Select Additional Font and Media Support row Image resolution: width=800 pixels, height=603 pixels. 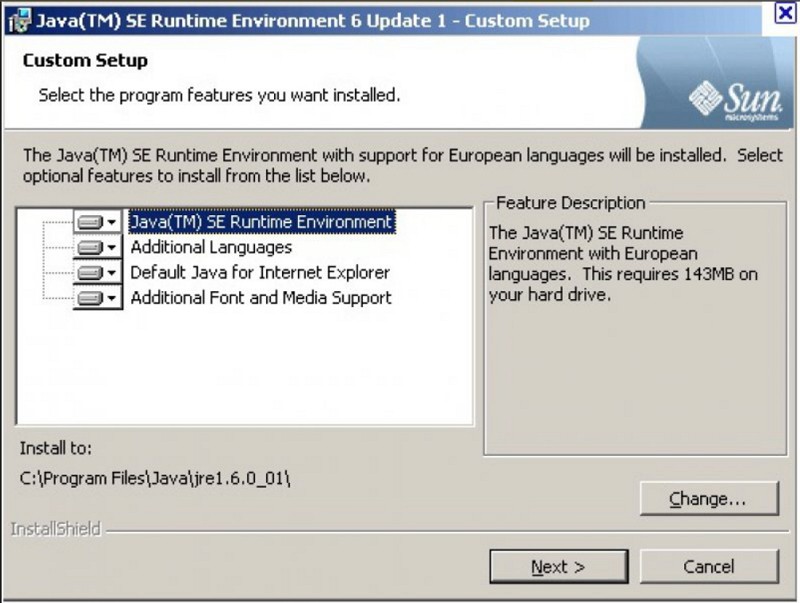pyautogui.click(x=261, y=297)
